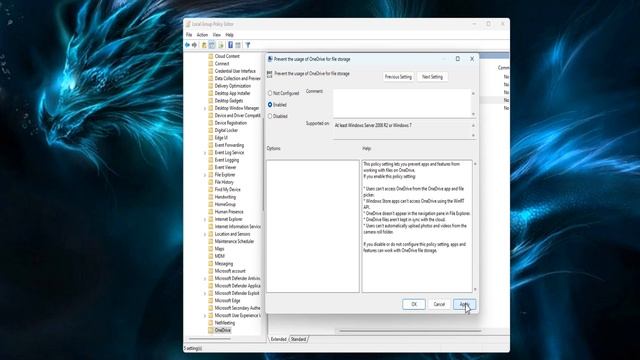The image size is (640, 360).
Task: Switch to the Standard tab
Action: [298, 339]
